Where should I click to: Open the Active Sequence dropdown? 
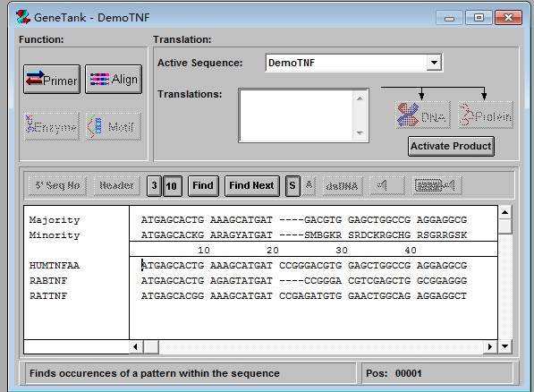pyautogui.click(x=434, y=63)
